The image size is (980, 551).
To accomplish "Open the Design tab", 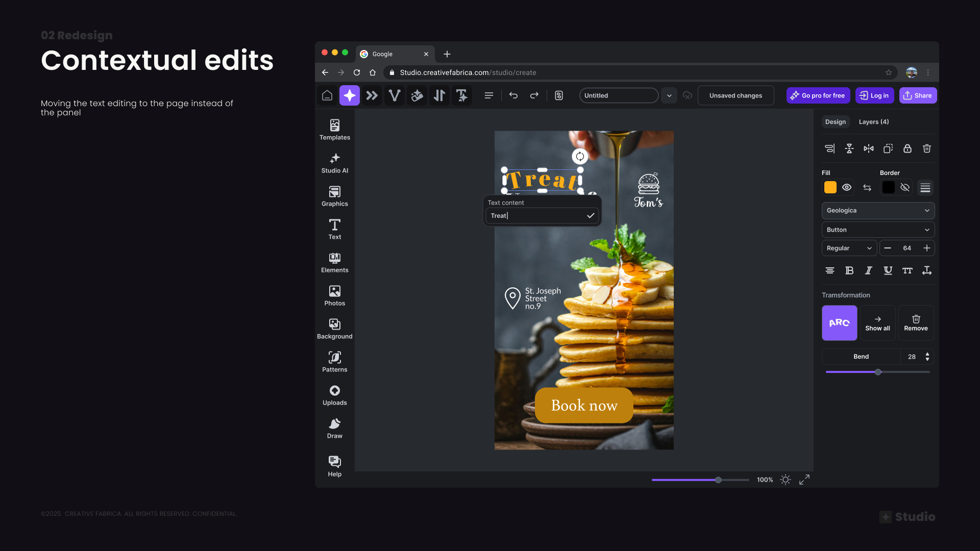I will 835,122.
